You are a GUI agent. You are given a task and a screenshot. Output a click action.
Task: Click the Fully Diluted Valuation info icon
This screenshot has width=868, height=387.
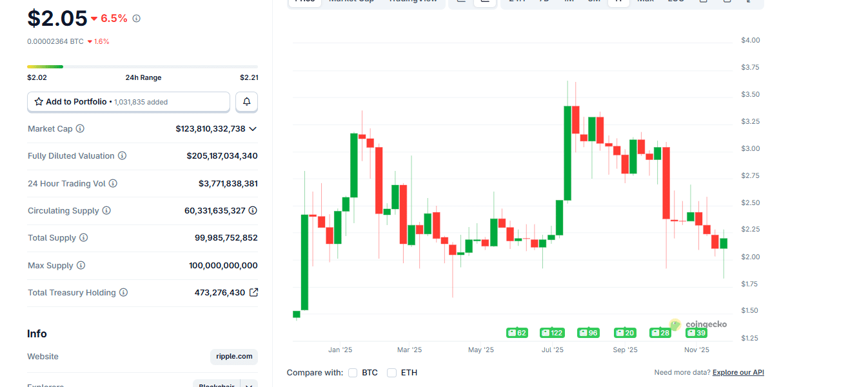pyautogui.click(x=122, y=156)
